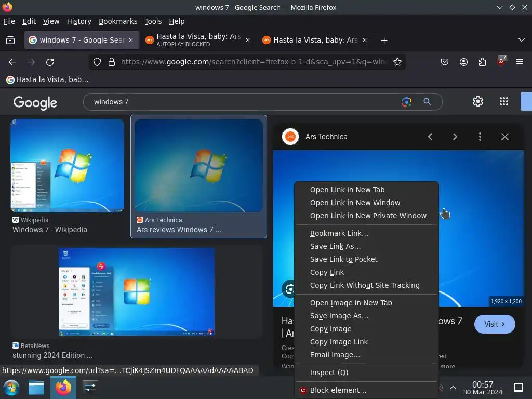Go back with the back arrow
Viewport: 532px width, 399px height.
12,62
